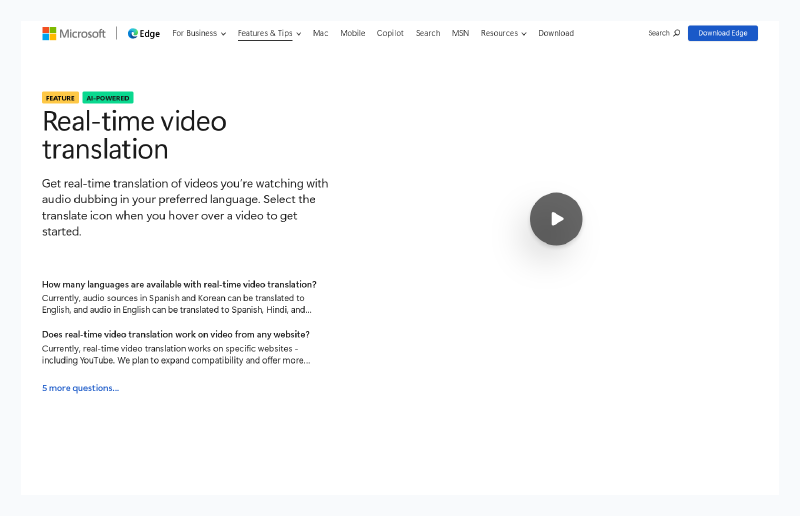Viewport: 800px width, 516px height.
Task: Play the video translation demo
Action: (x=556, y=219)
